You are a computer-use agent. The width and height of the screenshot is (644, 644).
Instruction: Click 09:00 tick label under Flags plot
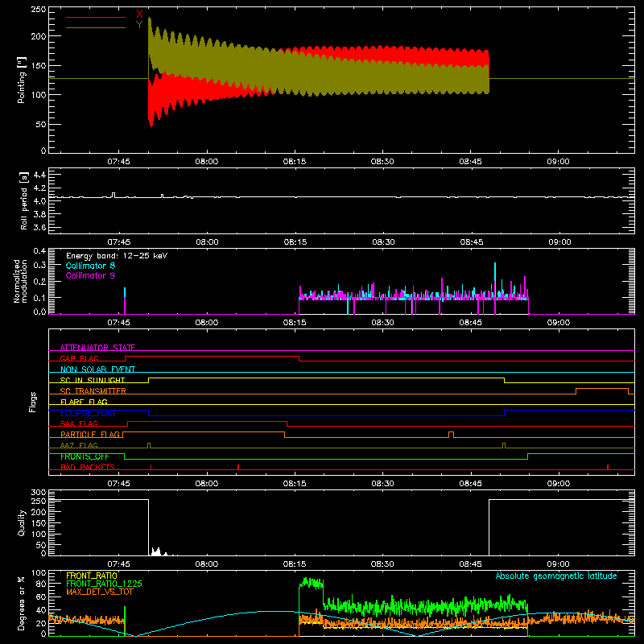[x=559, y=484]
